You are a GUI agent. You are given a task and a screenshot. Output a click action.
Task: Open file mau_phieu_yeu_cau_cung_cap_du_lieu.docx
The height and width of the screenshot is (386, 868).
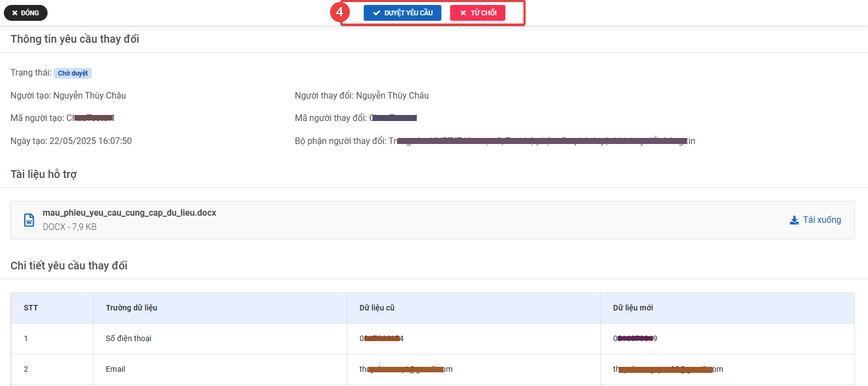tap(129, 213)
